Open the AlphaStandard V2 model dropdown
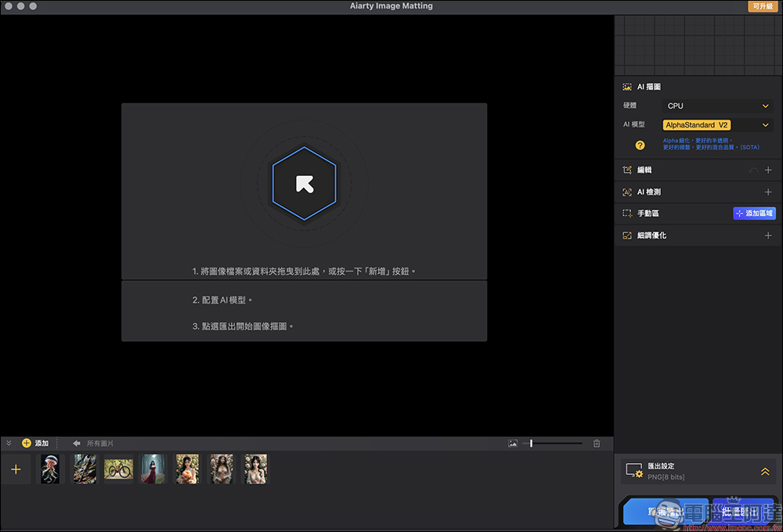783x532 pixels. pos(717,124)
